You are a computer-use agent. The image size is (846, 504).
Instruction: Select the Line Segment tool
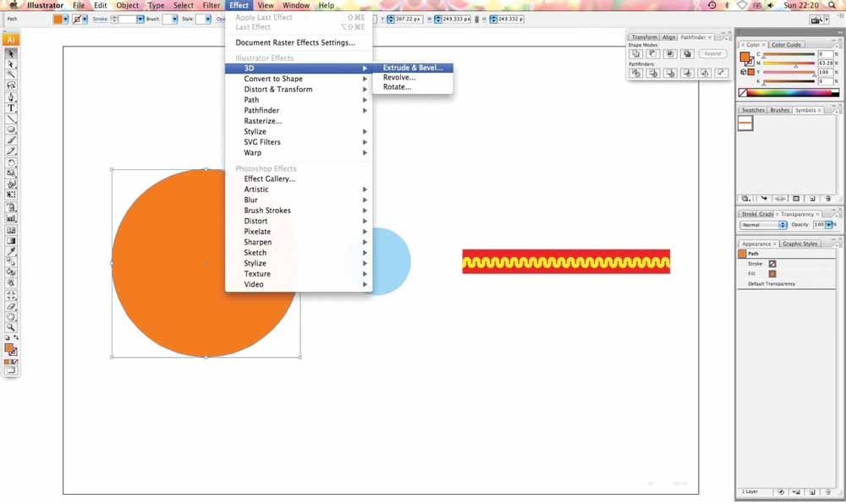pyautogui.click(x=11, y=119)
